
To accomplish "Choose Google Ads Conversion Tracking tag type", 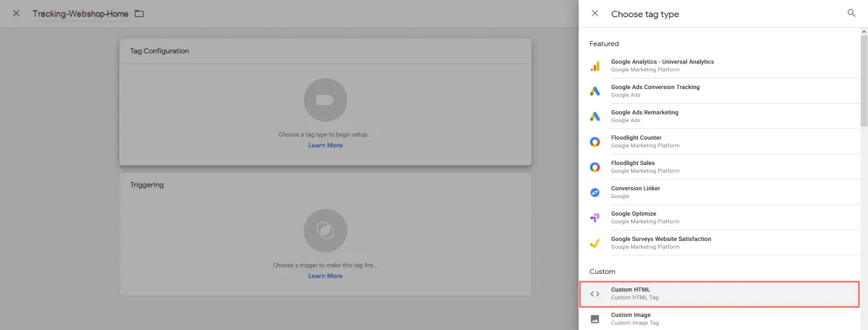I will (x=719, y=91).
